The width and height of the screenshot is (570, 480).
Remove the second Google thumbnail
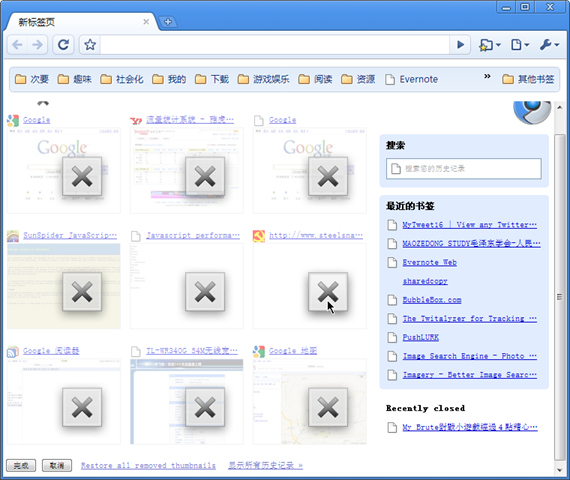[328, 176]
